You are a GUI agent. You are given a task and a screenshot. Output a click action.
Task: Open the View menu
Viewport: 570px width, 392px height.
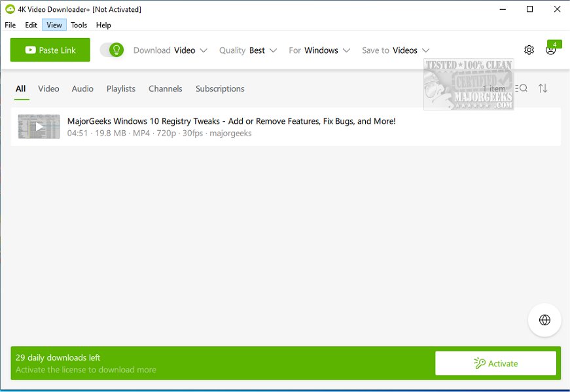pos(54,25)
